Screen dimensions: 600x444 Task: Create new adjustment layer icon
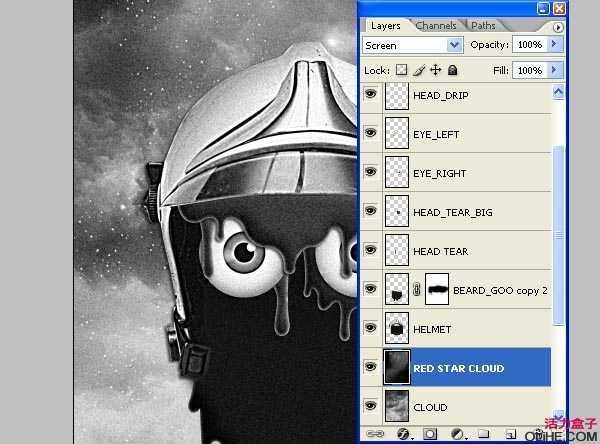(456, 435)
